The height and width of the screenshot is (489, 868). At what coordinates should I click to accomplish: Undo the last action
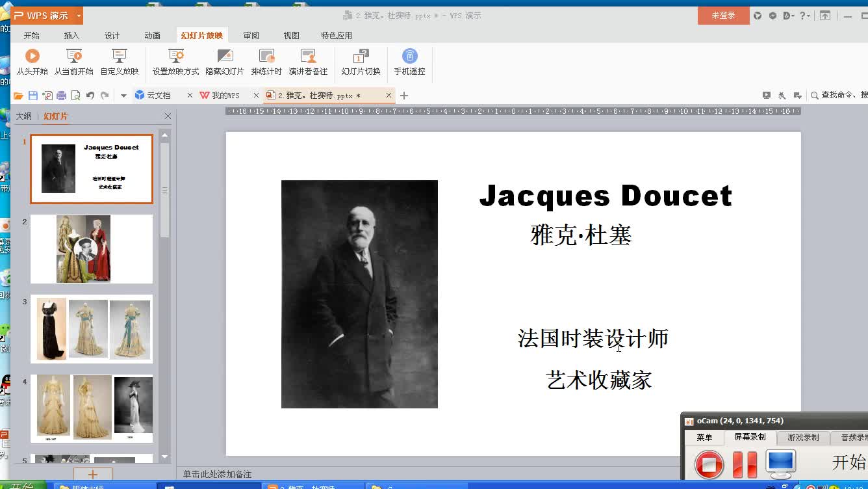pyautogui.click(x=90, y=96)
